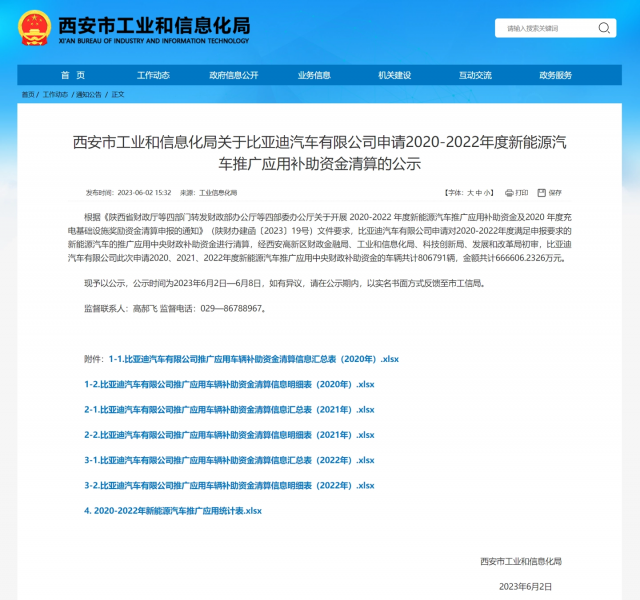The width and height of the screenshot is (640, 600).
Task: Open the 首页 navigation tab
Action: tap(73, 75)
